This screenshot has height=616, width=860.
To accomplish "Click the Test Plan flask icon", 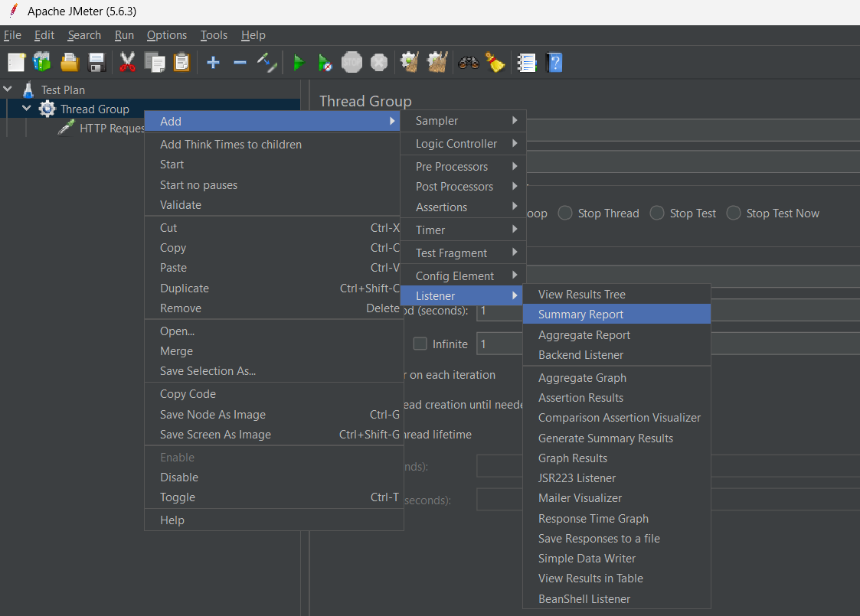I will coord(28,90).
